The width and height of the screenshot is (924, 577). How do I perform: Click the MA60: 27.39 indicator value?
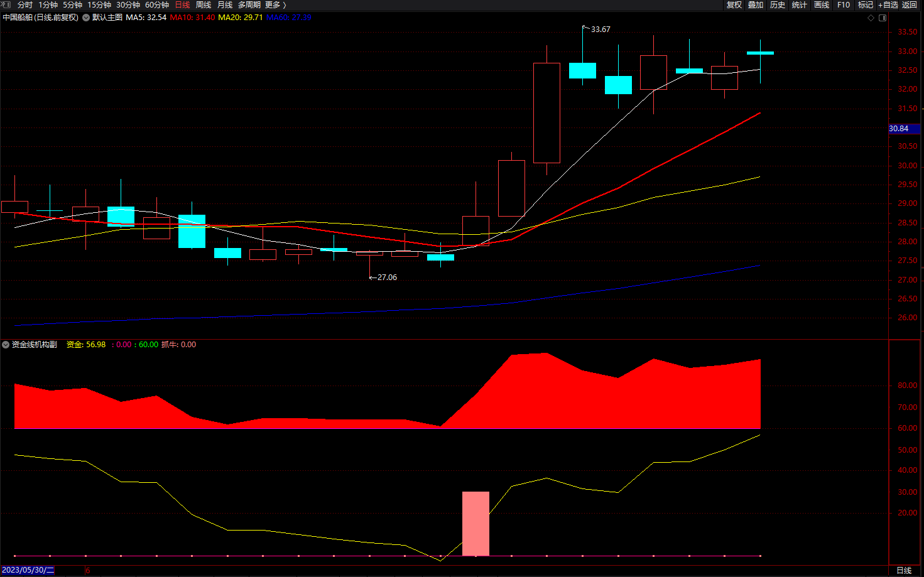[289, 18]
